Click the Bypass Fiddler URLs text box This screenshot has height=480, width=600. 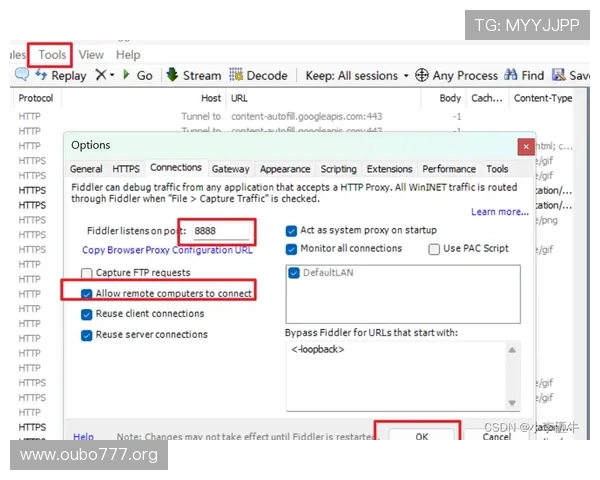pos(396,376)
